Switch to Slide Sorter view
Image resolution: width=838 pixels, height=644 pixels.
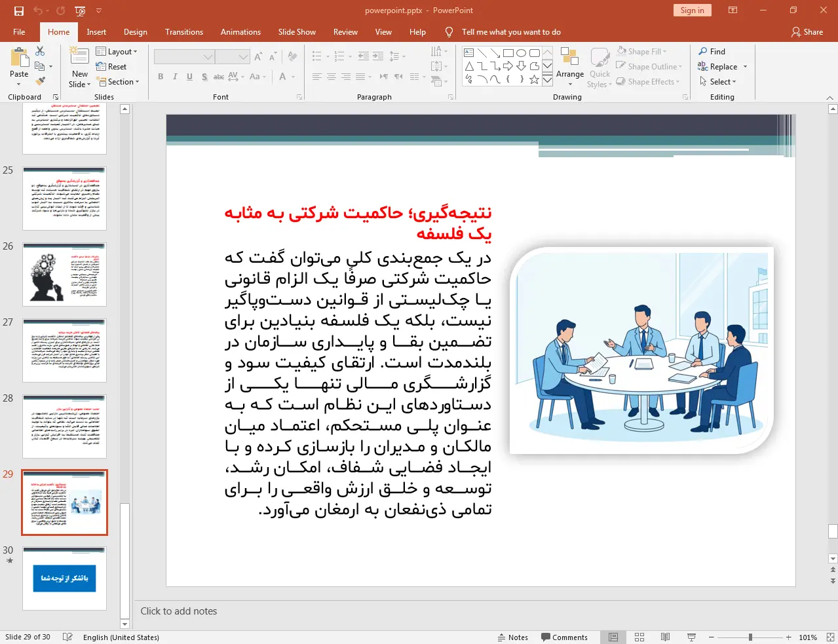click(639, 637)
